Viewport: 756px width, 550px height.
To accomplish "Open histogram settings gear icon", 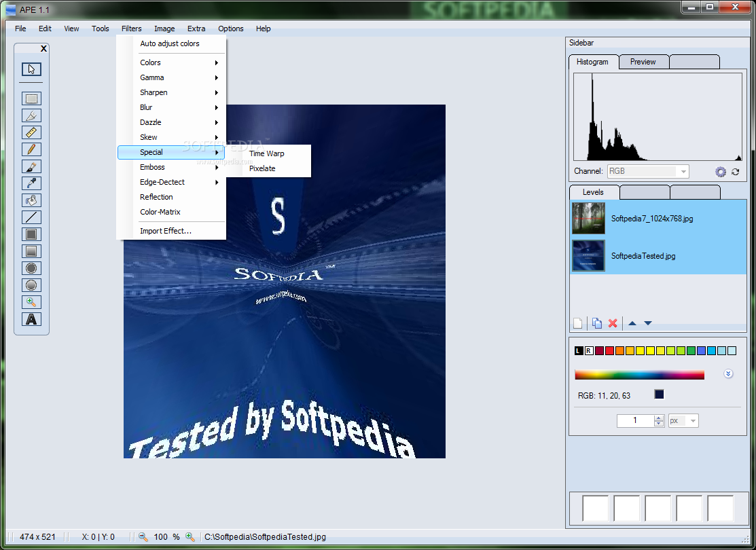I will tap(720, 172).
